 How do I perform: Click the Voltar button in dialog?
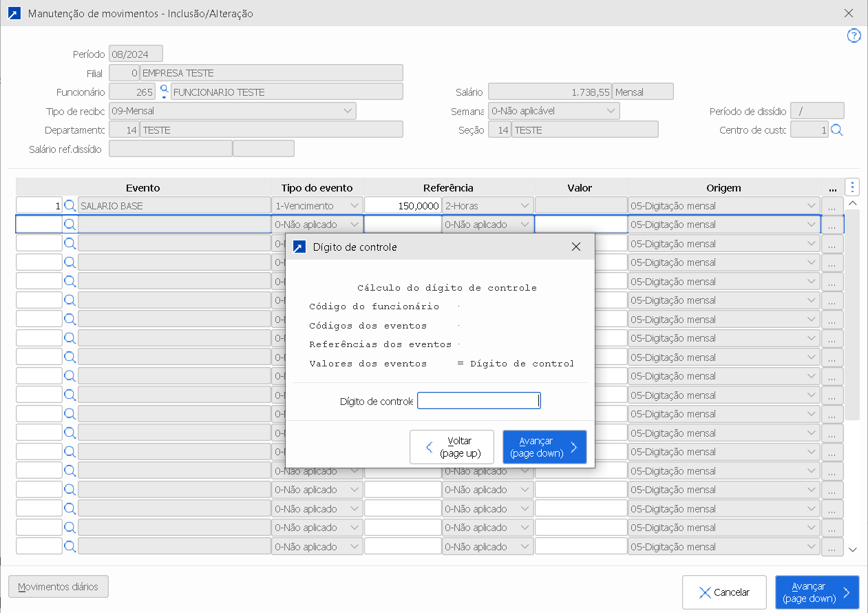pos(452,447)
